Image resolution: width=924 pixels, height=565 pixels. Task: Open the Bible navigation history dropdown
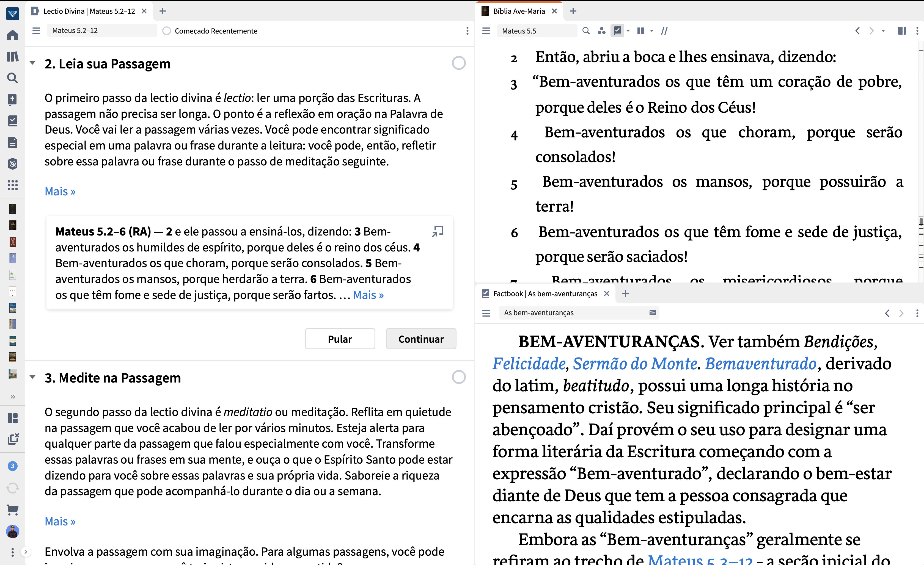pos(883,31)
